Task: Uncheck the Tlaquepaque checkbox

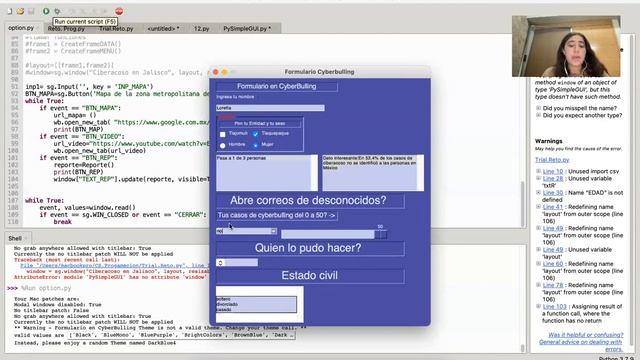Action: (255, 134)
